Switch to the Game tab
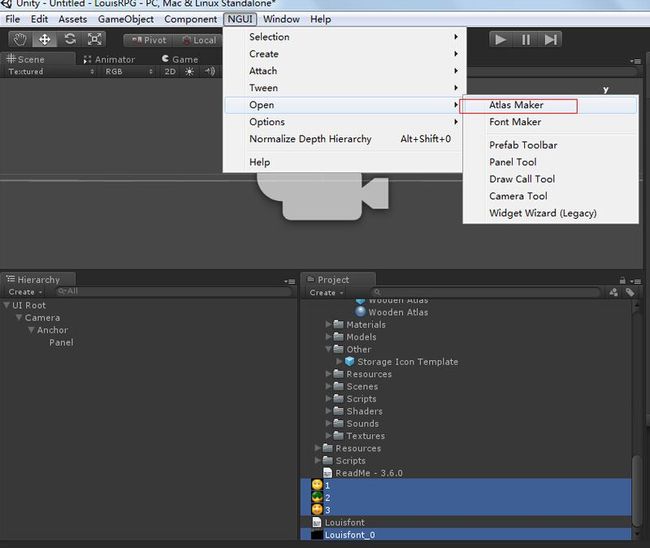 (180, 60)
